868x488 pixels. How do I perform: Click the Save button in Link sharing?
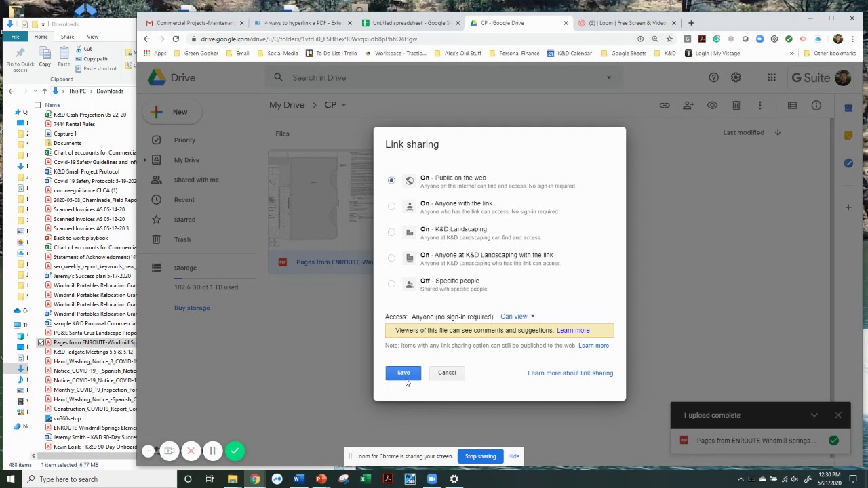403,373
